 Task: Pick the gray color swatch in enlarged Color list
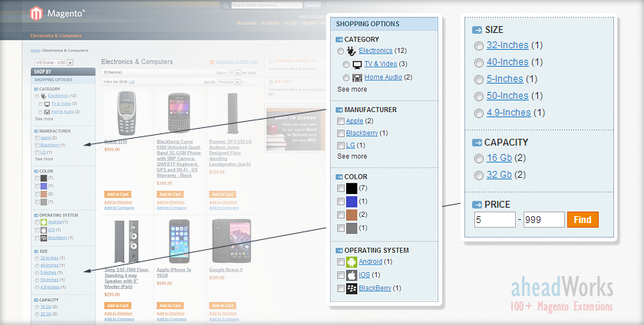click(352, 228)
